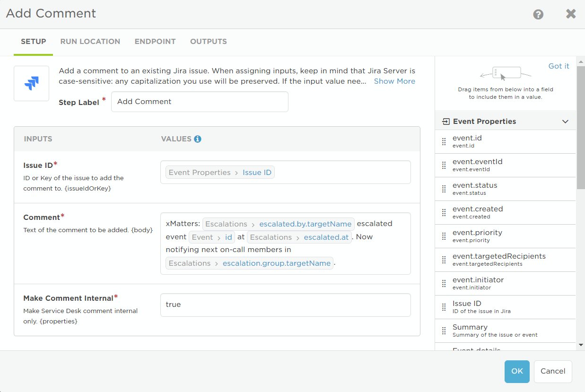Click the Comment input label
This screenshot has height=392, width=585.
(42, 218)
